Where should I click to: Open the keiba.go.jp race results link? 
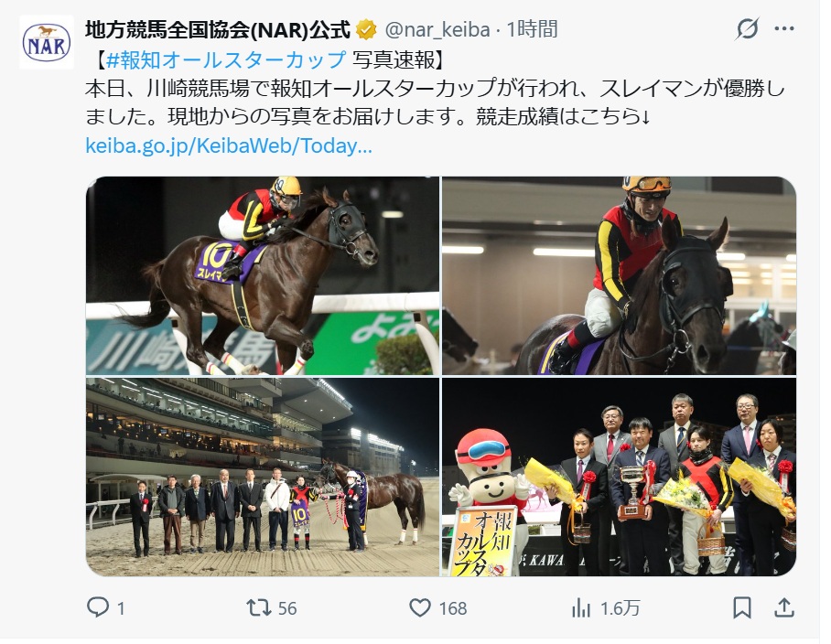(229, 145)
